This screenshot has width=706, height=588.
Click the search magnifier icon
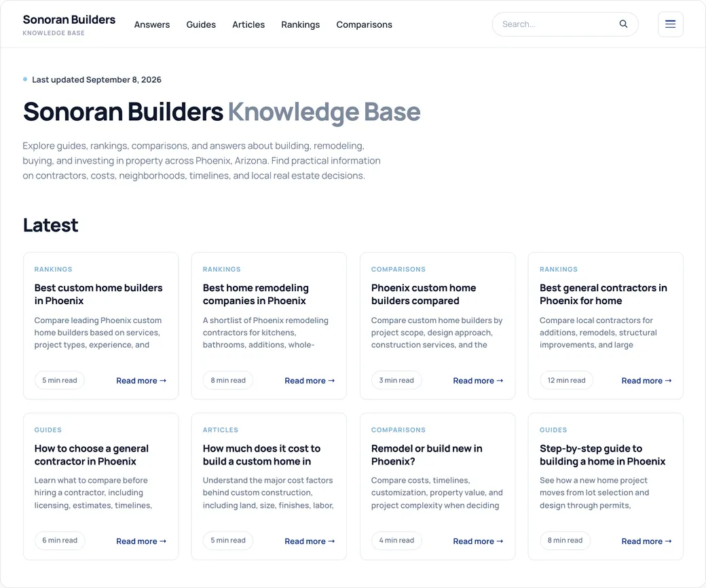623,24
